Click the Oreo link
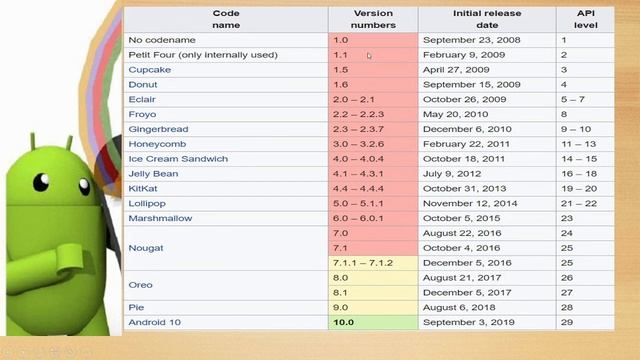The image size is (640, 360). click(x=140, y=285)
